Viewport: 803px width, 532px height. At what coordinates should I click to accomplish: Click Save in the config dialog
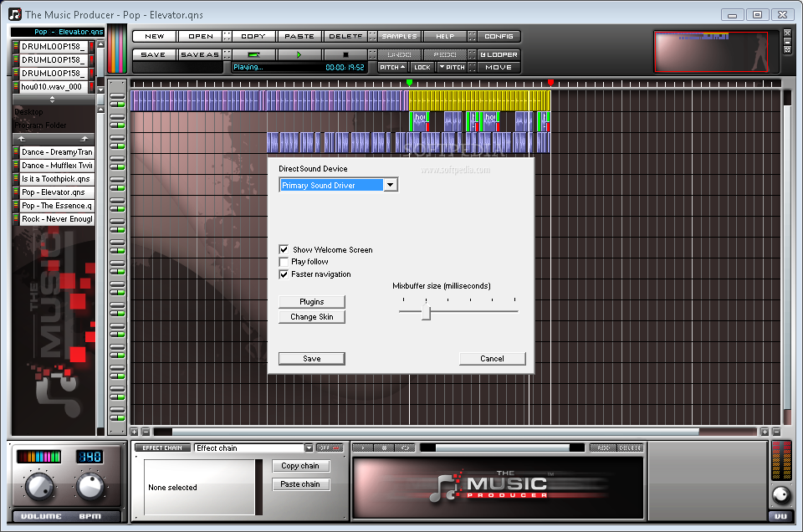click(x=311, y=358)
